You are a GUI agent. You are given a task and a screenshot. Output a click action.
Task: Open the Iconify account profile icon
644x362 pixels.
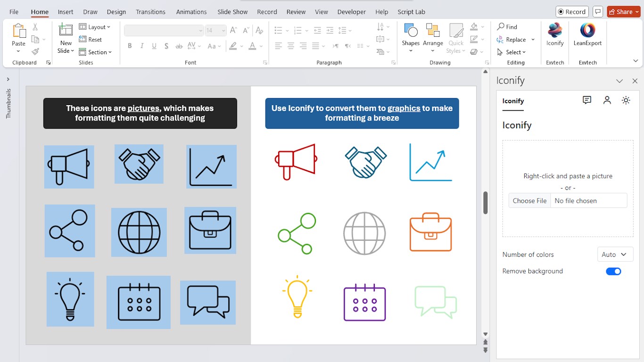607,100
